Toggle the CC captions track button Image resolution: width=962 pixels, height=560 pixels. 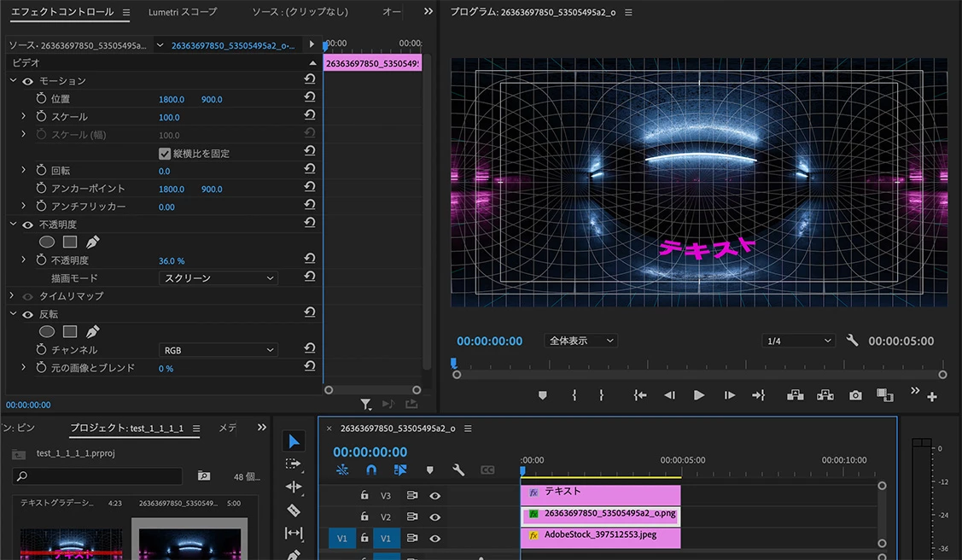487,470
